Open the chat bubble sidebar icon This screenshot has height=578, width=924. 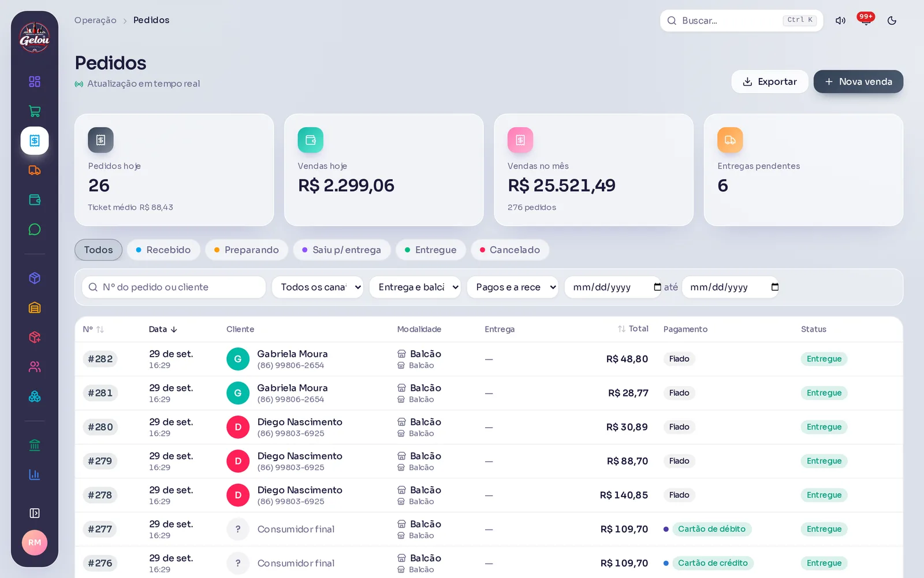[x=35, y=229]
